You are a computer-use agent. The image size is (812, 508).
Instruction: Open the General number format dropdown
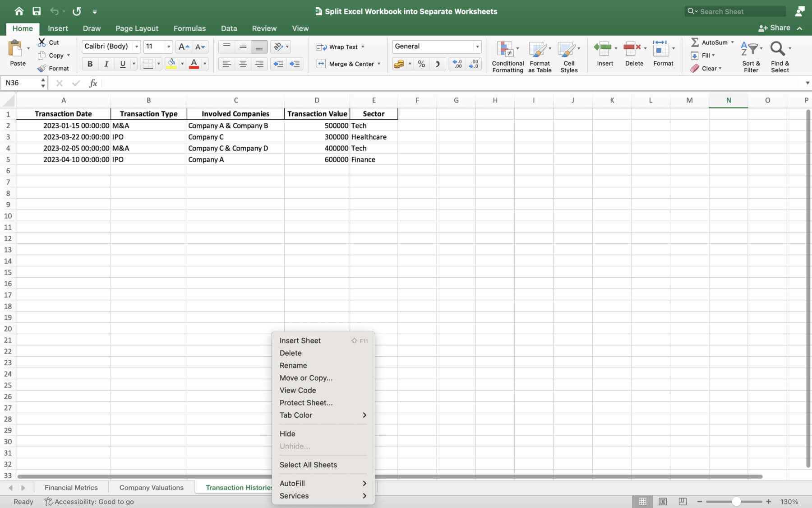pos(477,47)
